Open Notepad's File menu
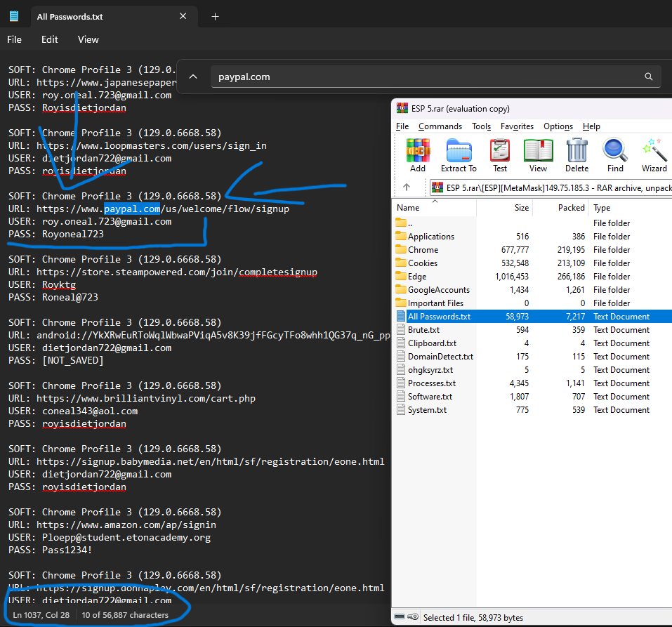 14,39
